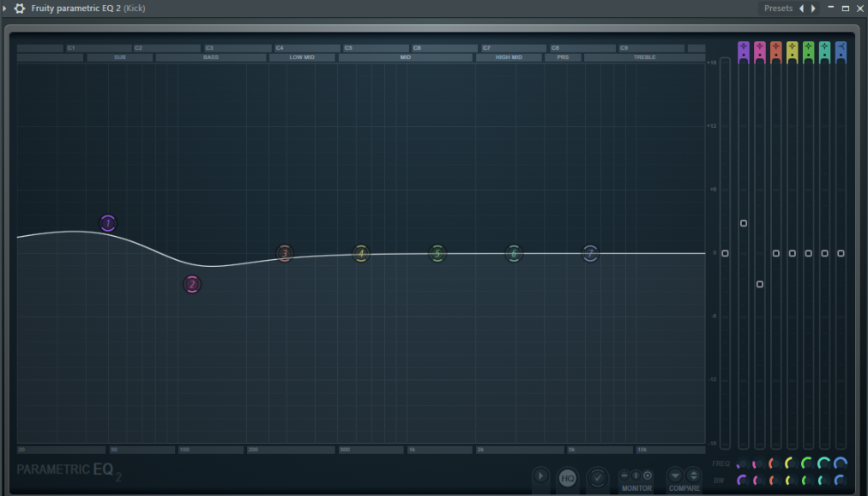Open the pink band 2 filter type selector
Screen dimensions: 868x496
[x=760, y=51]
